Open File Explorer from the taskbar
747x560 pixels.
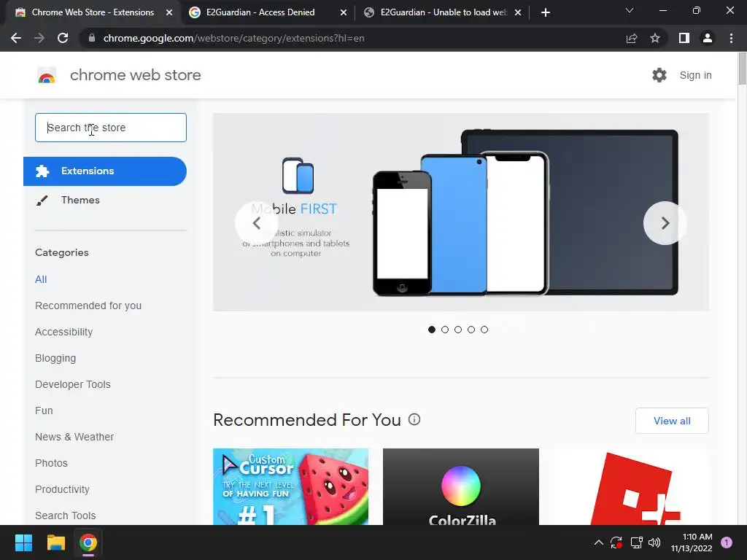55,542
